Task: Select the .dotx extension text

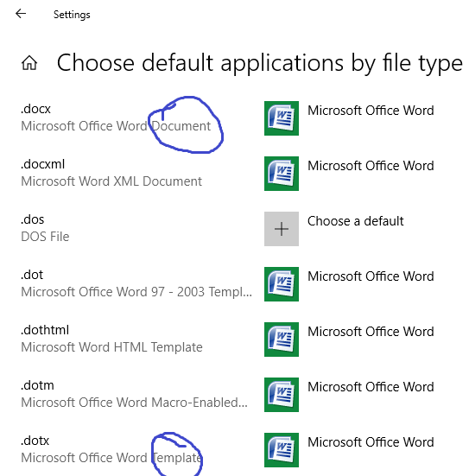Action: (x=35, y=441)
